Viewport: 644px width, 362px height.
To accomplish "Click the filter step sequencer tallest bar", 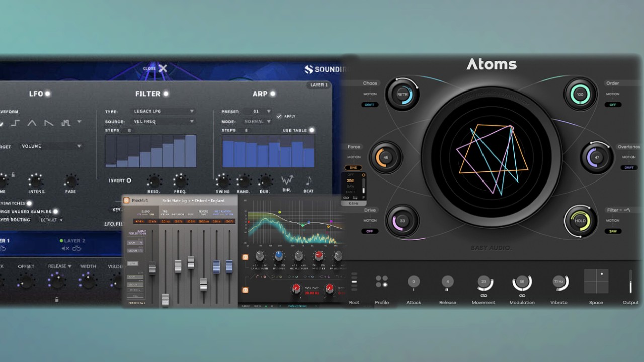I will (x=191, y=151).
